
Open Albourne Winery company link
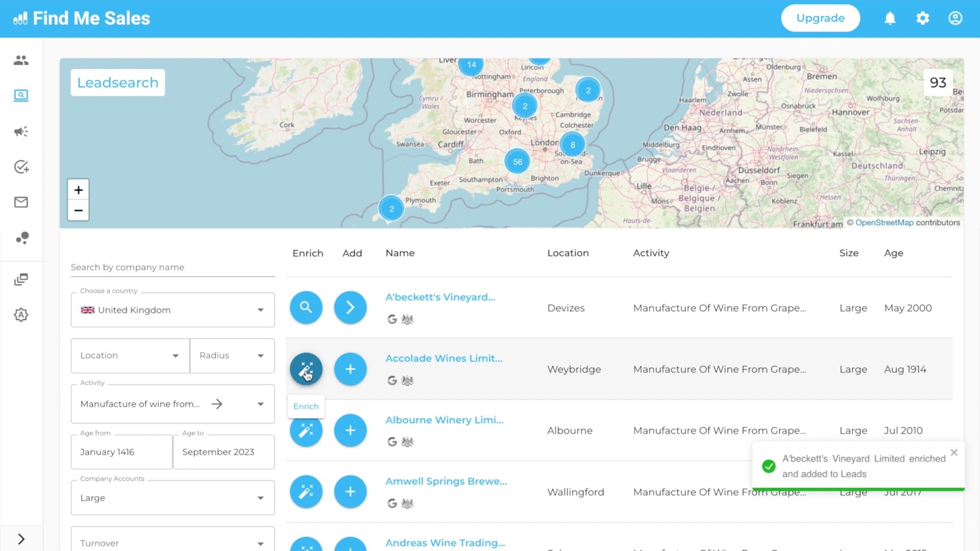[444, 420]
